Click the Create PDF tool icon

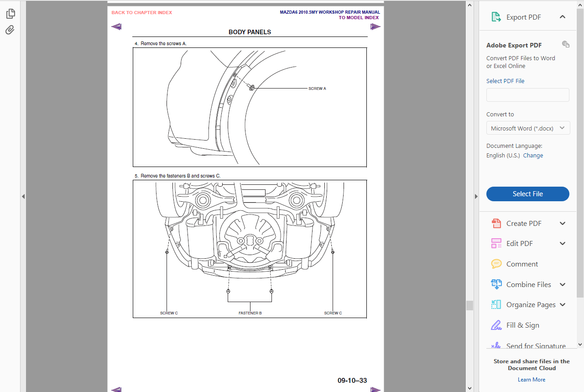496,223
